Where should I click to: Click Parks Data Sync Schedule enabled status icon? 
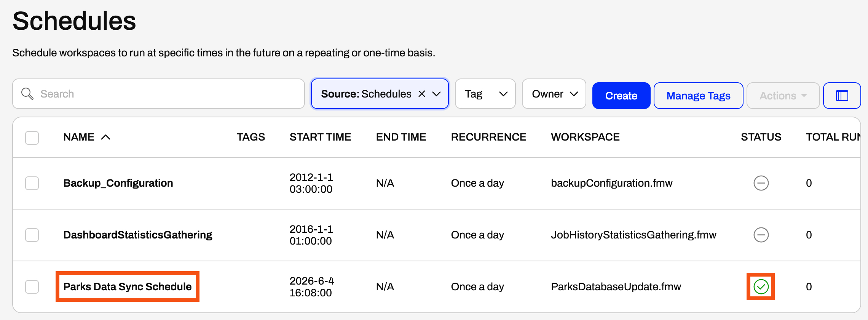[761, 287]
